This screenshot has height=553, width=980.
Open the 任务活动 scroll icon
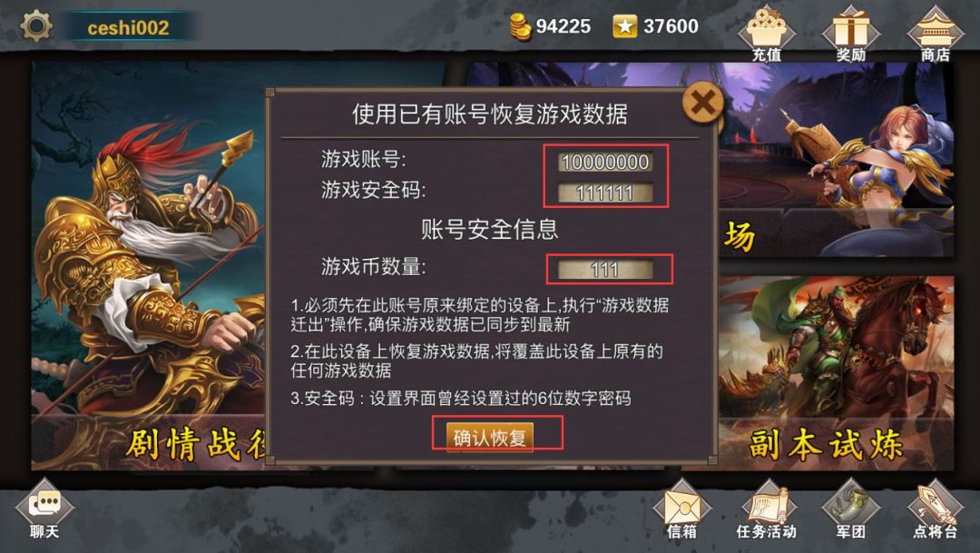(x=766, y=509)
